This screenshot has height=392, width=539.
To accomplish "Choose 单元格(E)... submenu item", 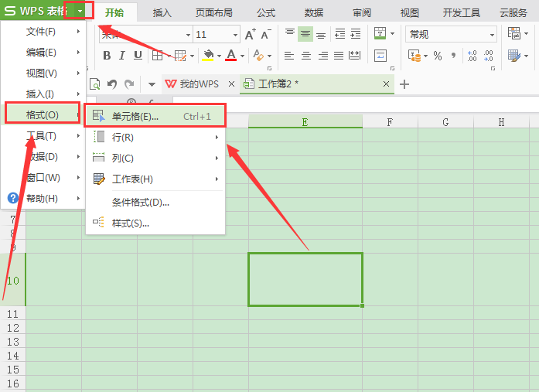I will pos(155,117).
